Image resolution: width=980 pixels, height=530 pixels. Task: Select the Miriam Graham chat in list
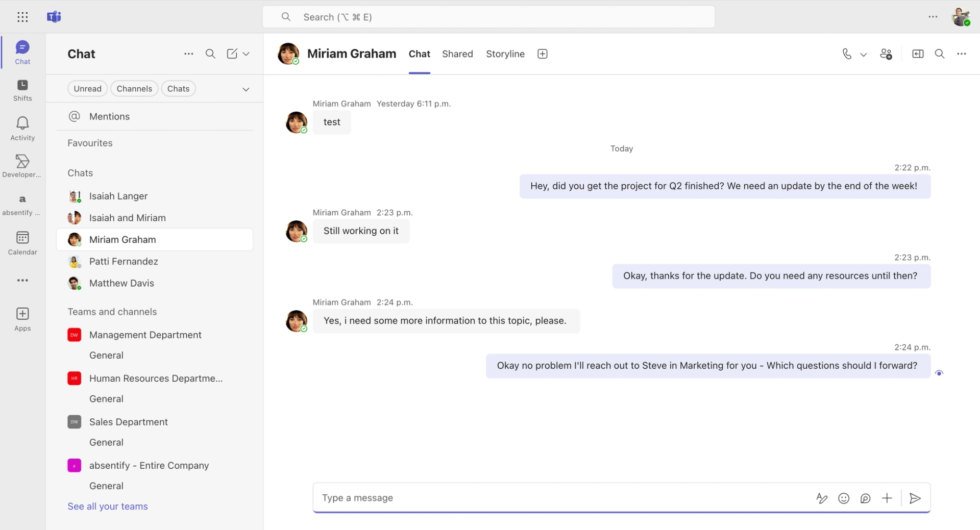pyautogui.click(x=155, y=240)
